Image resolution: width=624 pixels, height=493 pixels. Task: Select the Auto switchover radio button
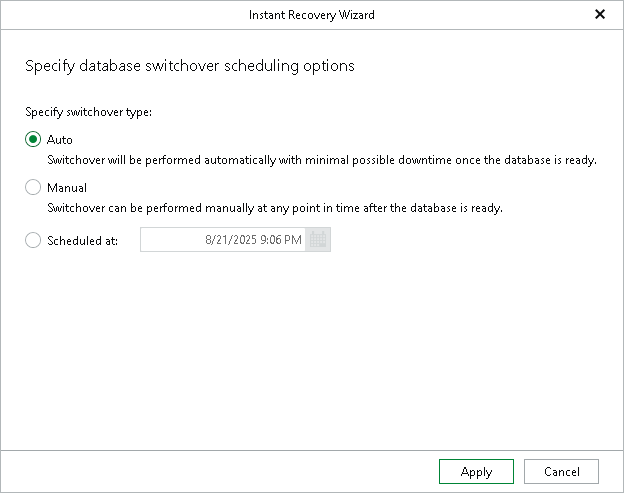pos(33,139)
